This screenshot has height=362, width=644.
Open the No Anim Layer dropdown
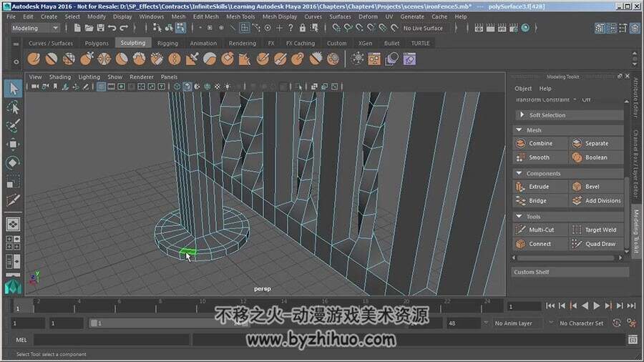click(x=517, y=323)
